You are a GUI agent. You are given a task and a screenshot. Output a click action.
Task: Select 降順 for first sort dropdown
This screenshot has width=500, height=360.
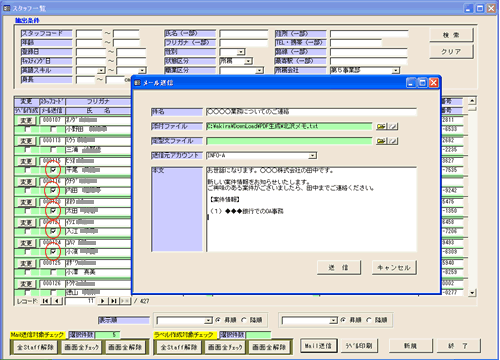(x=244, y=320)
